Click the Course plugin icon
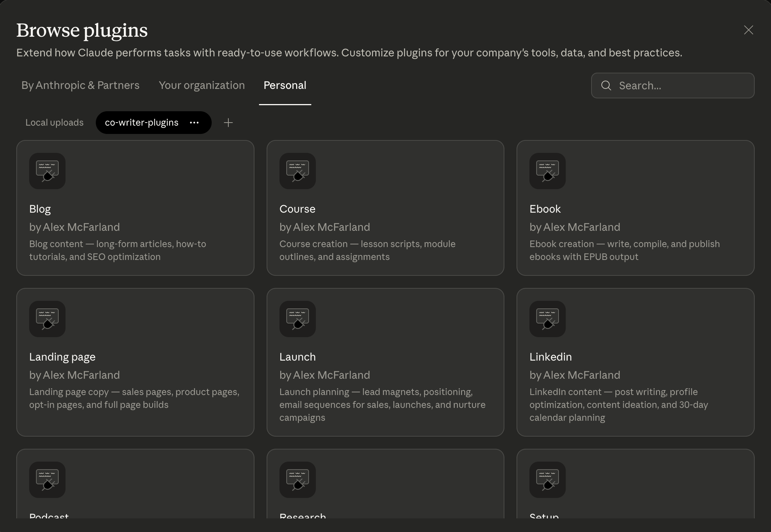Image resolution: width=771 pixels, height=532 pixels. pos(298,171)
